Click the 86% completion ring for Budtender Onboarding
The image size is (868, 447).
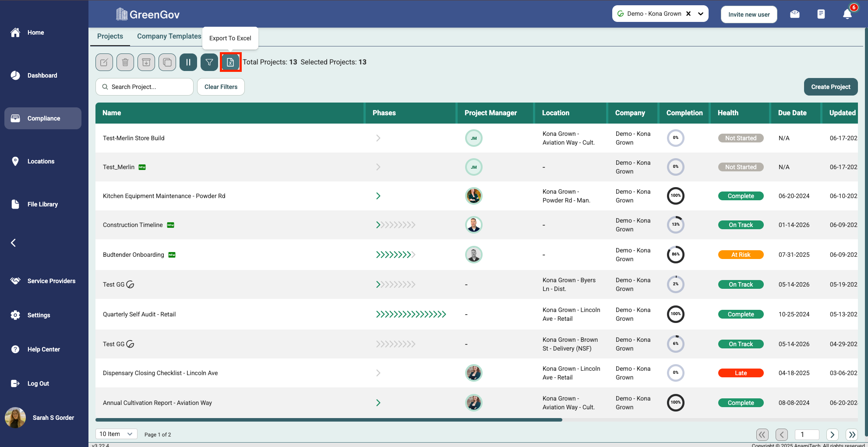676,255
